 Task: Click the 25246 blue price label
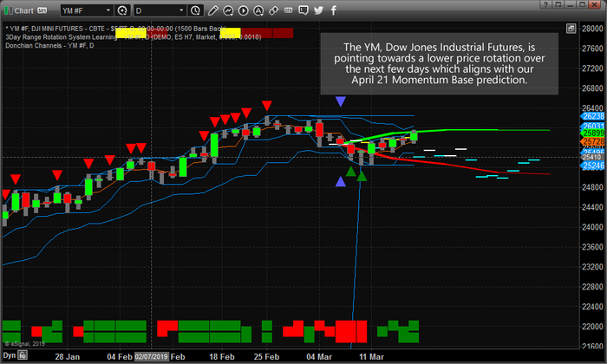592,166
